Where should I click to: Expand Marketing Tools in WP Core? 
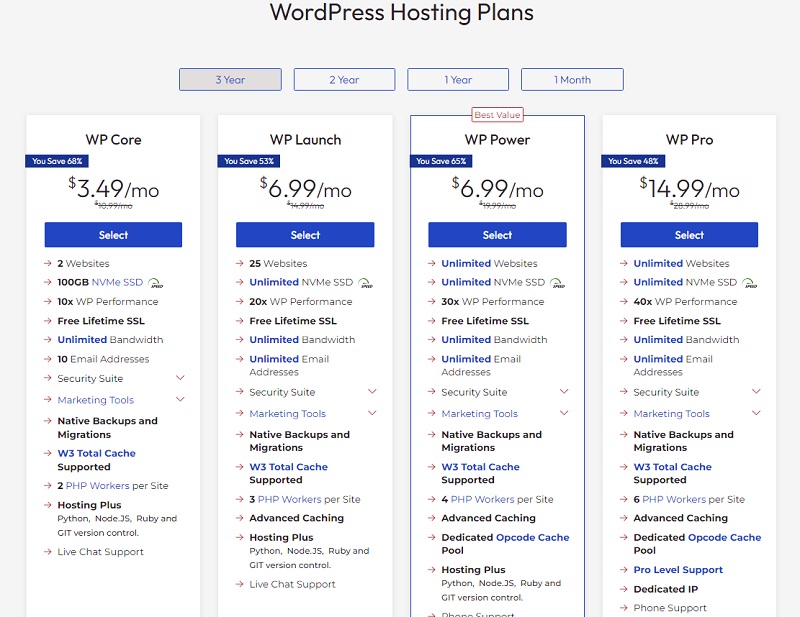click(x=180, y=399)
